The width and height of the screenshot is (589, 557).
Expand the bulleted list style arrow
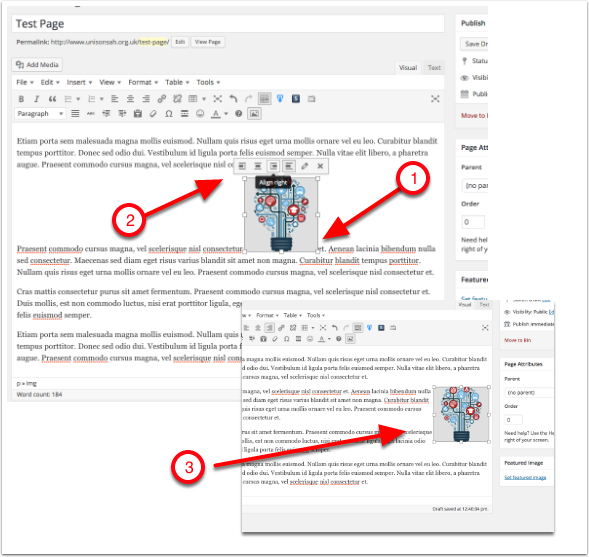(x=78, y=99)
